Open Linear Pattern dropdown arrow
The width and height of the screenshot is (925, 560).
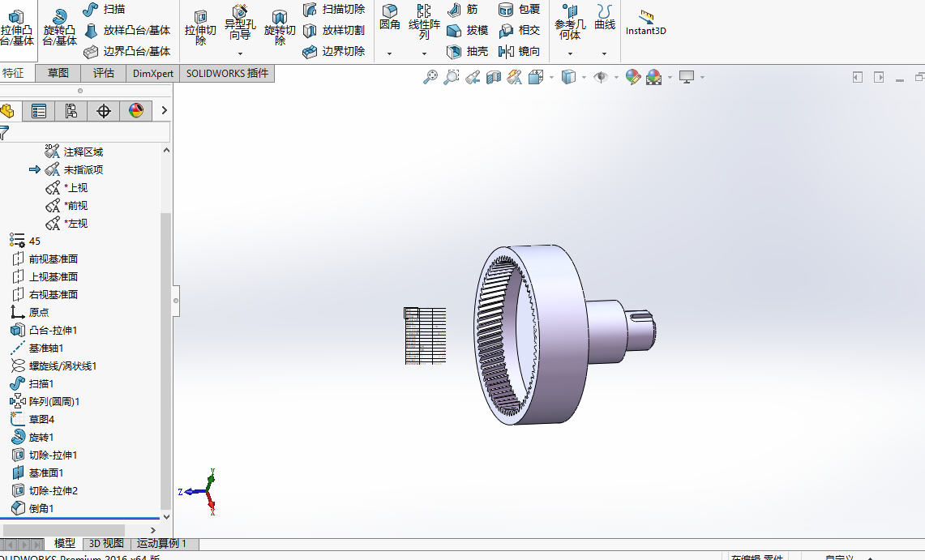point(424,53)
